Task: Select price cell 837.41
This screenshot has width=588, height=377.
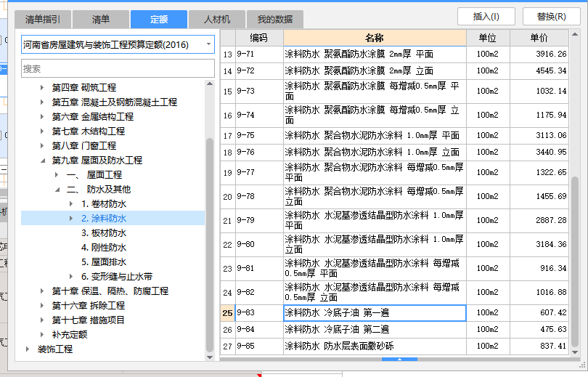Action: tap(539, 346)
